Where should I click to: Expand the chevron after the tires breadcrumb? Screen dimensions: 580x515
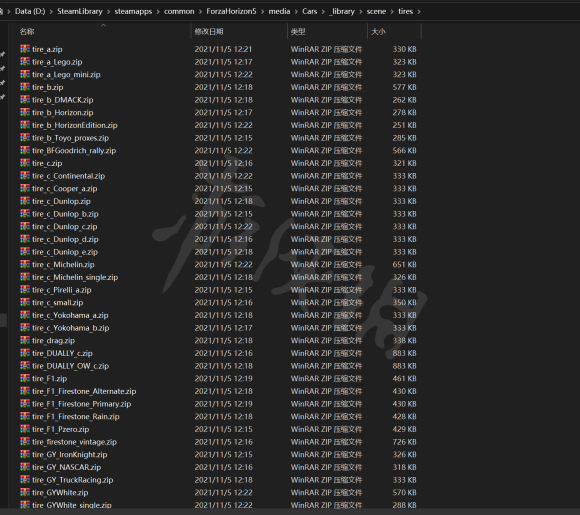pyautogui.click(x=419, y=11)
